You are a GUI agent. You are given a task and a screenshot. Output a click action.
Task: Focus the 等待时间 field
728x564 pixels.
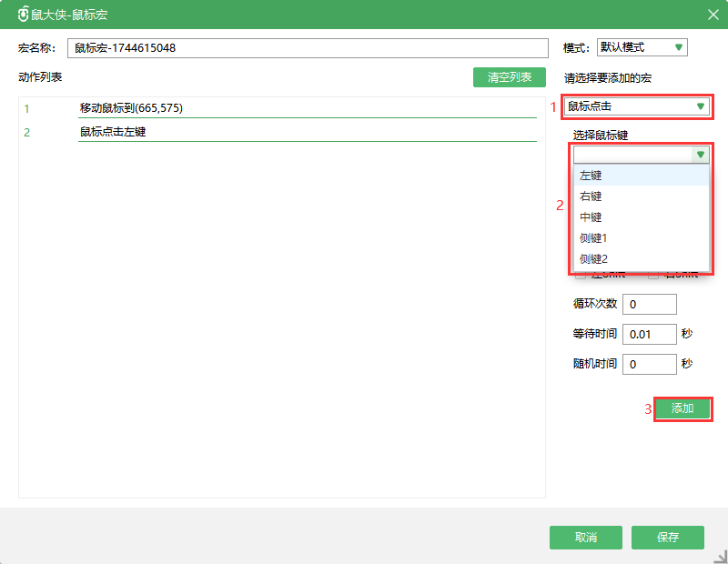tap(649, 335)
